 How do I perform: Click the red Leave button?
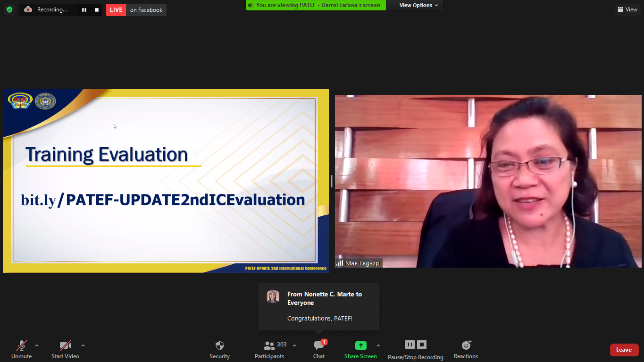(x=624, y=350)
